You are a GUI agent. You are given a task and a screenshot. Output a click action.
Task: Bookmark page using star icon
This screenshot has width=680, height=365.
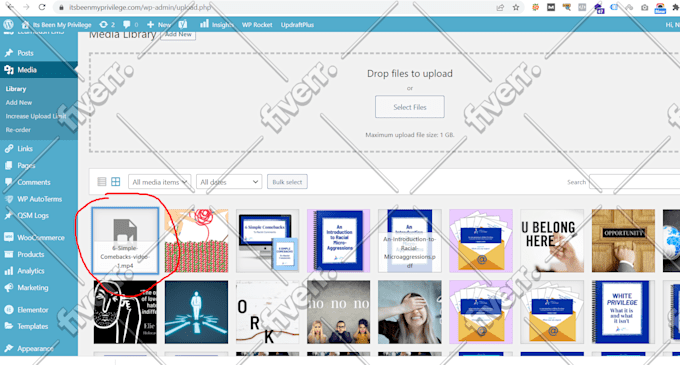click(516, 7)
